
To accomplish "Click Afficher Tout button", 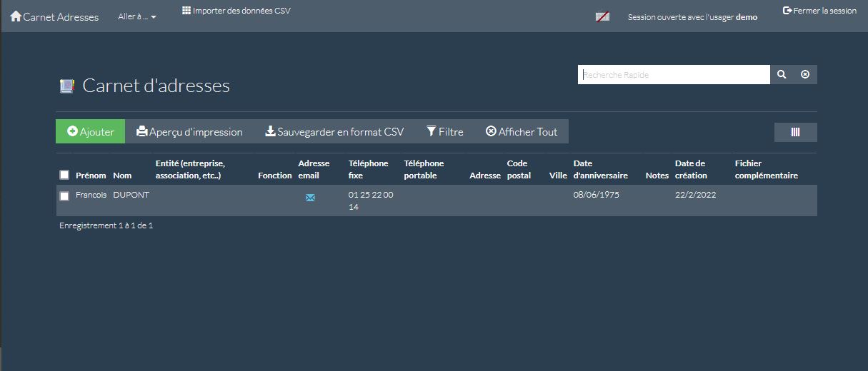I will coord(522,131).
